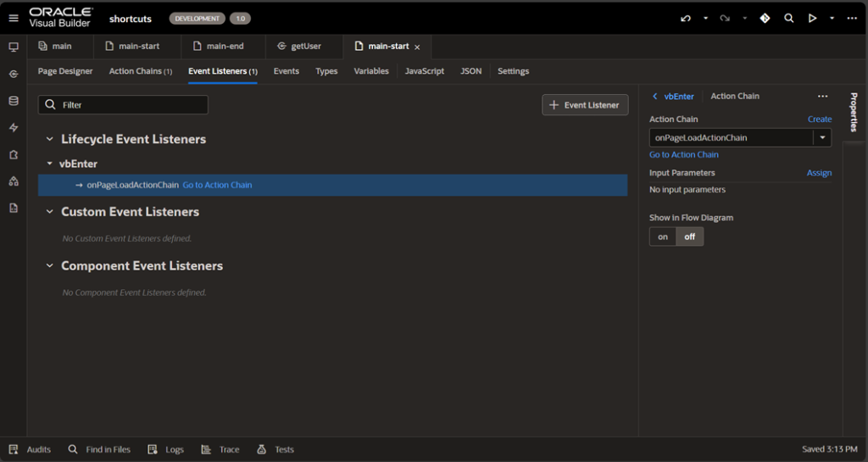
Task: Collapse Component Event Listeners section
Action: tap(50, 265)
